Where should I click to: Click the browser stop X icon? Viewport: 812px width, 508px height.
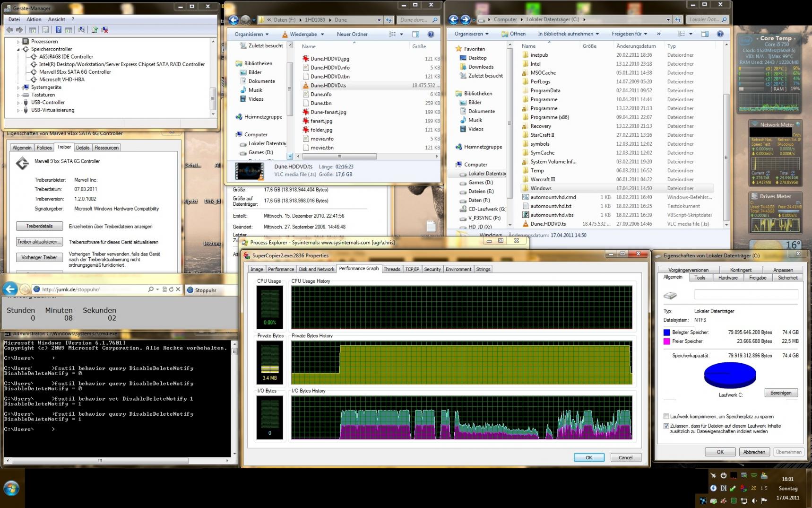pyautogui.click(x=178, y=289)
